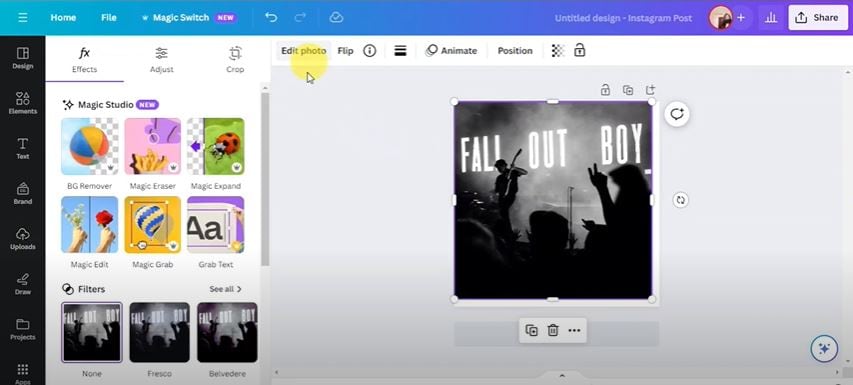
Task: Switch to the Crop tab
Action: pyautogui.click(x=235, y=60)
